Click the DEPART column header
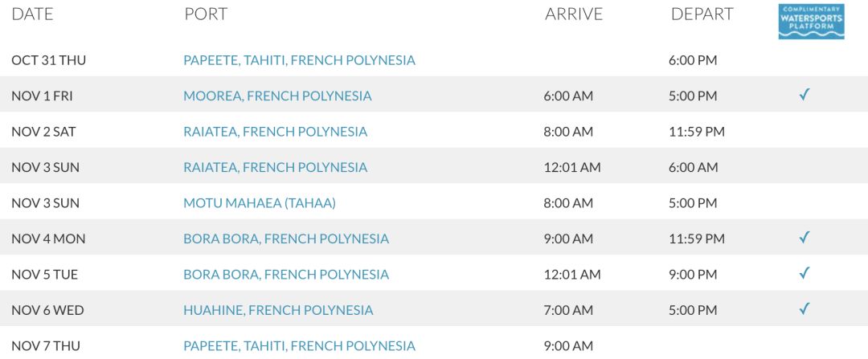Screen dimensions: 868x359 [x=702, y=14]
